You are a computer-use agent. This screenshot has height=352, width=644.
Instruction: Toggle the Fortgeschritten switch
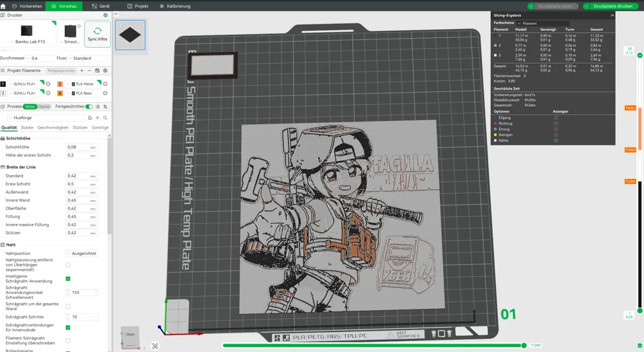tap(89, 107)
